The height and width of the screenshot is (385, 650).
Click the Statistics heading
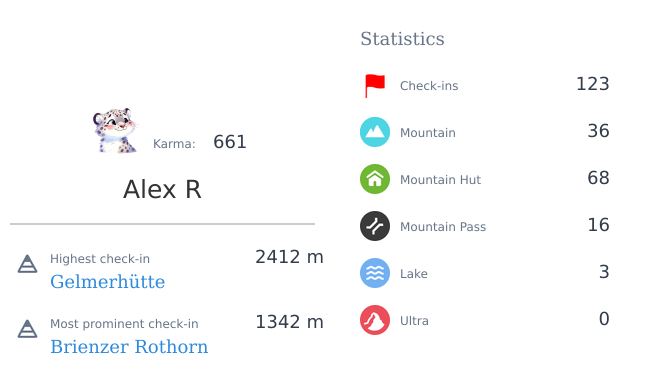(402, 39)
